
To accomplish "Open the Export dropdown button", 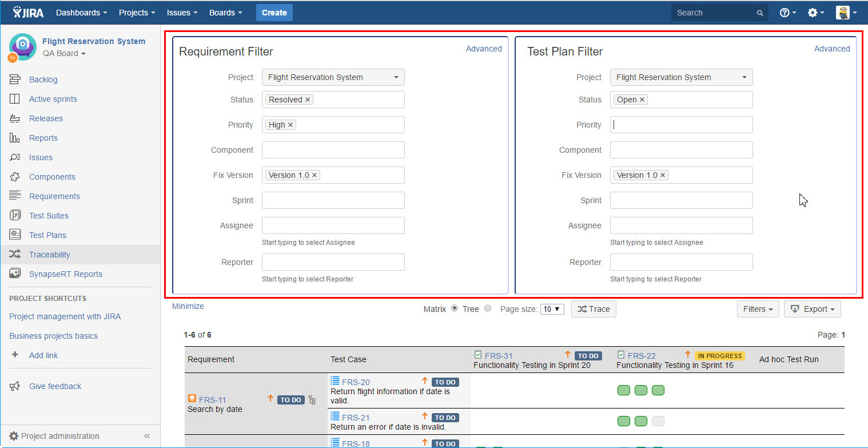I will click(x=813, y=309).
